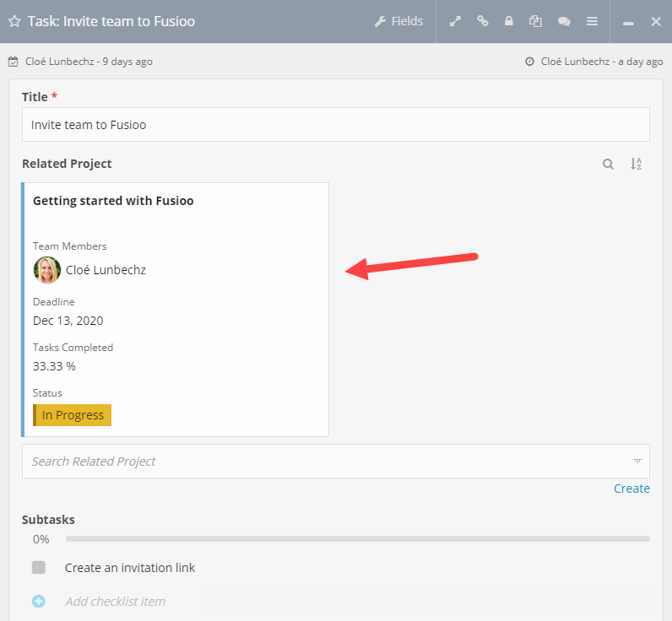Click the lock icon in header
672x621 pixels.
coord(509,22)
